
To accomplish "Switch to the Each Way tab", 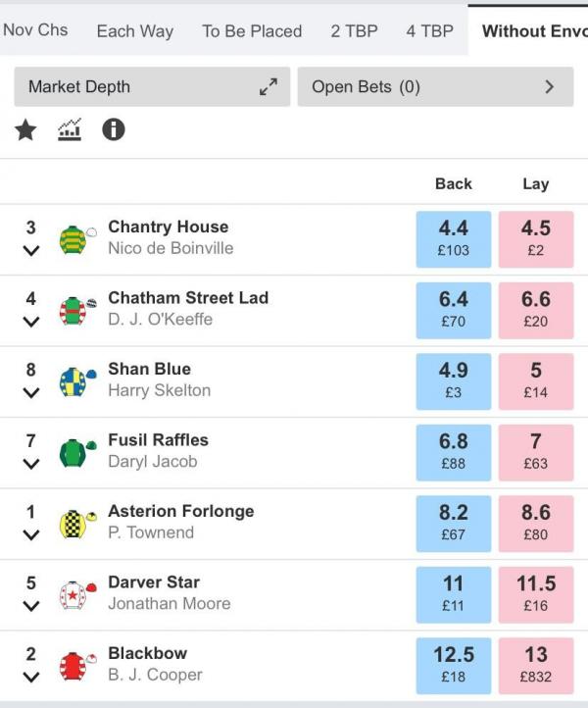I will [x=135, y=31].
